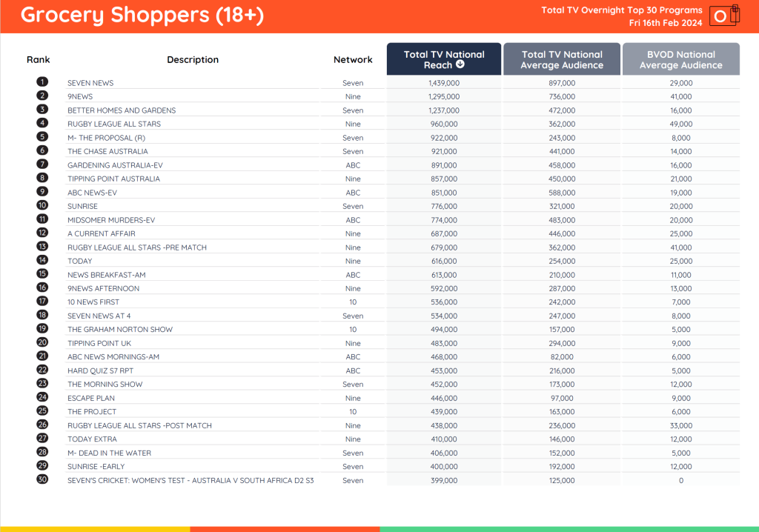Click the TV screens logo icon in the header
759x532 pixels.
723,16
